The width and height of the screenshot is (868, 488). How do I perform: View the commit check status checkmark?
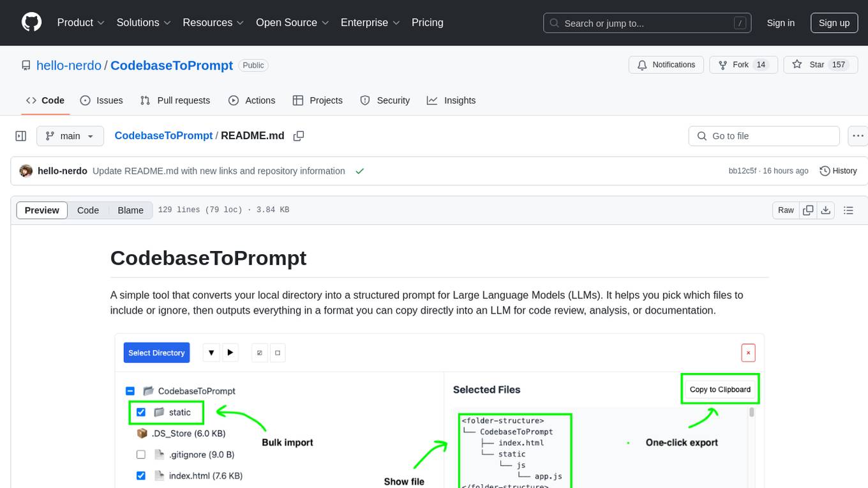coord(360,171)
